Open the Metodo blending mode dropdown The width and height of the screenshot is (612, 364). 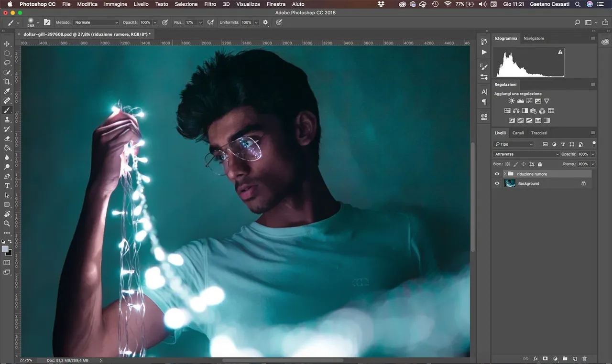point(96,22)
